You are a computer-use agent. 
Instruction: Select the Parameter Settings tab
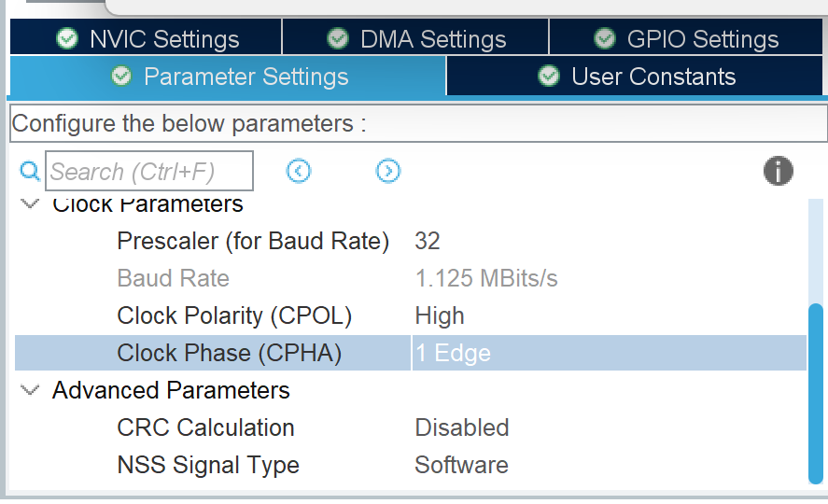[228, 77]
